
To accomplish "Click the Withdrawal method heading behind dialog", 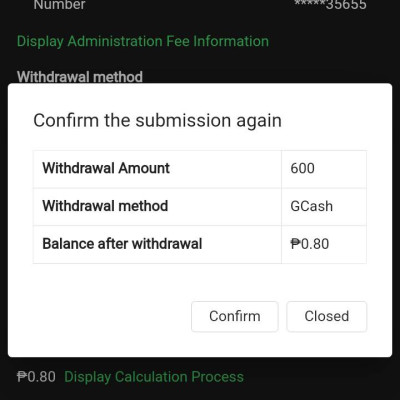I will pyautogui.click(x=80, y=77).
